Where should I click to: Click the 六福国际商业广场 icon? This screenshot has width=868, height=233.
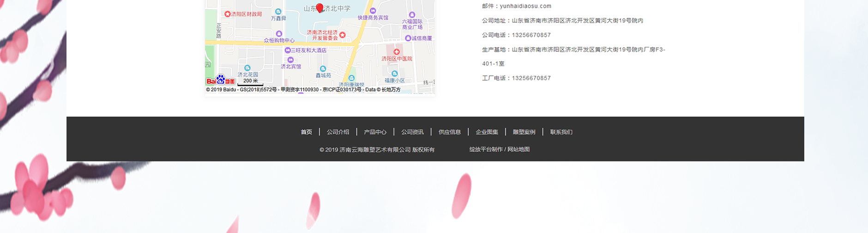coord(412,15)
